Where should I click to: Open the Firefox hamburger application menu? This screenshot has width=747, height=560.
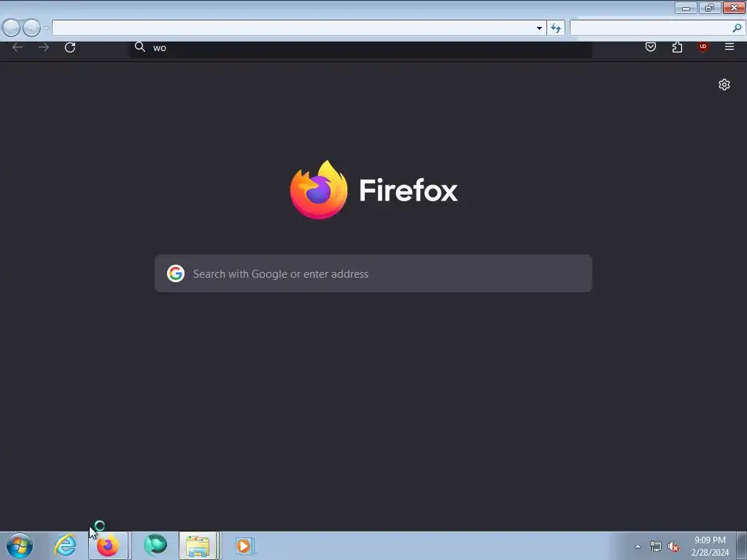pos(729,47)
